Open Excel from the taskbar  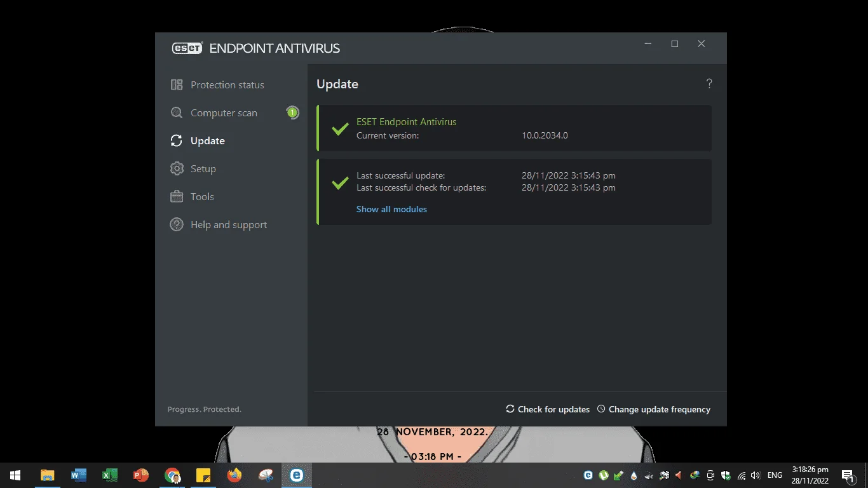pos(110,475)
